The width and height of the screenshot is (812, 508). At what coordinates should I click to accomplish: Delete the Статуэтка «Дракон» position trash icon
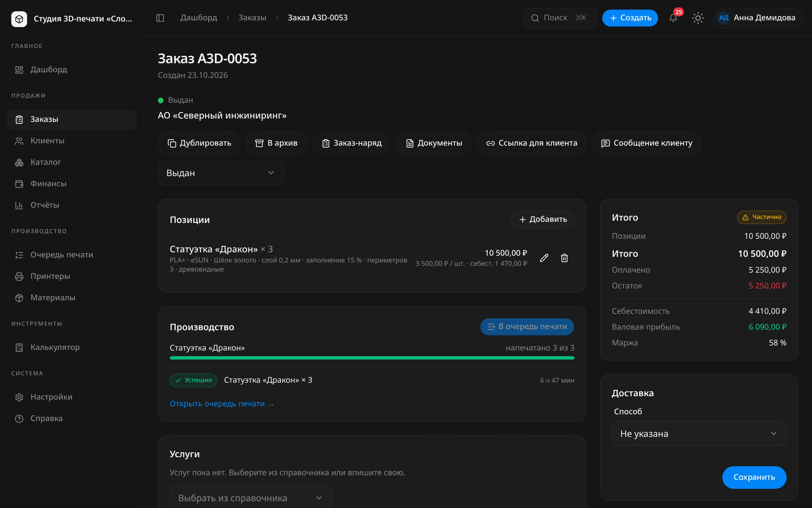click(x=564, y=258)
